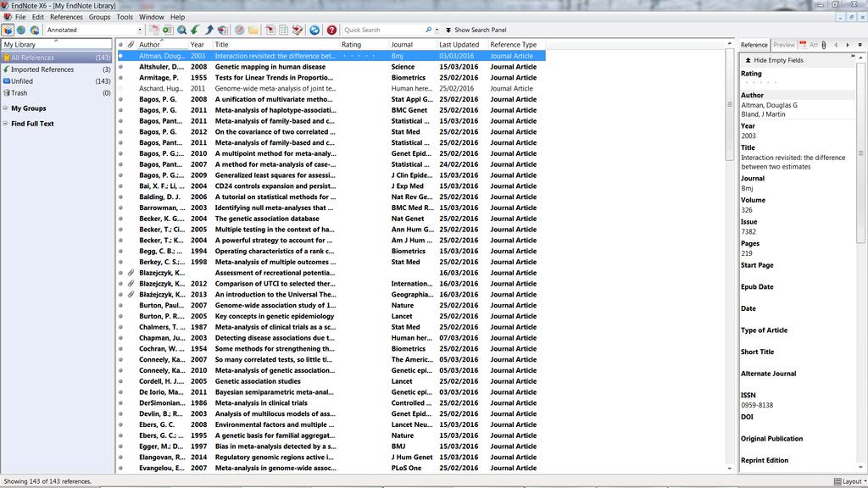
Task: Click the reference list vertical scrollbar thumb
Action: pyautogui.click(x=729, y=105)
